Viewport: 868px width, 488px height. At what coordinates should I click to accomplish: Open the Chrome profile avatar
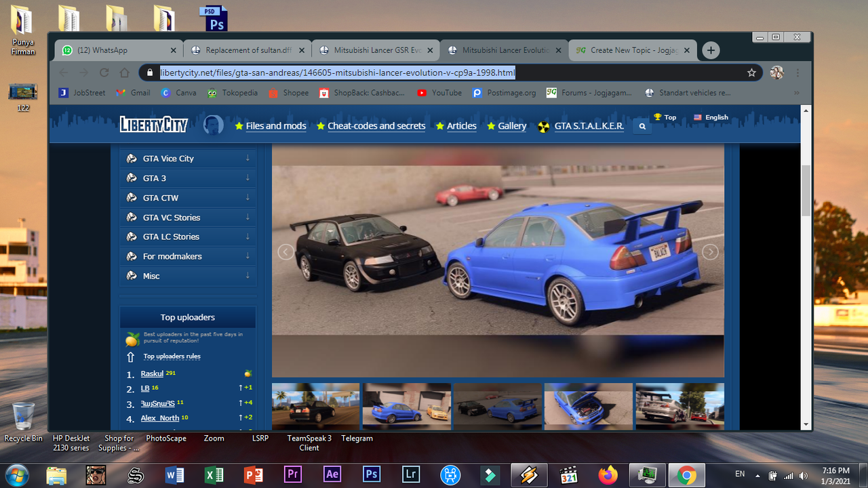pos(777,73)
